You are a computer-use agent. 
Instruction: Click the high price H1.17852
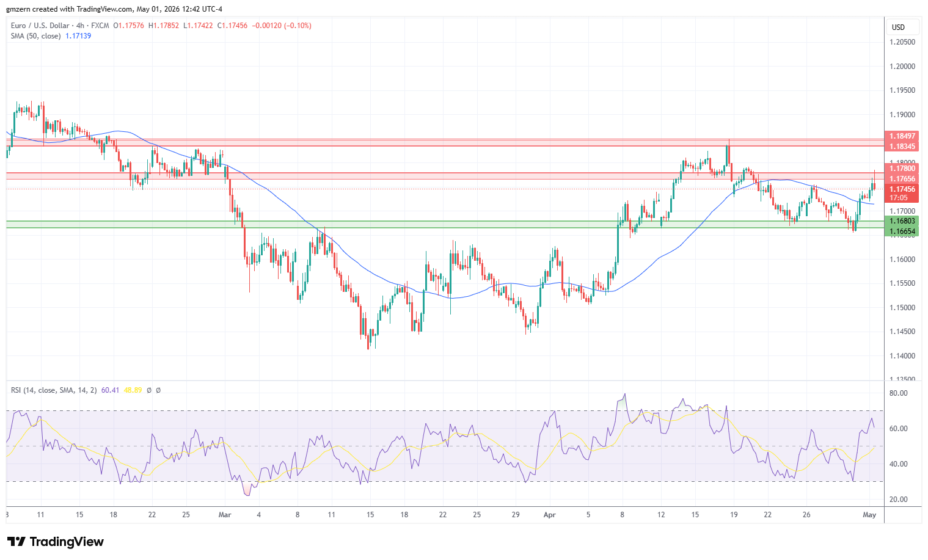[164, 26]
